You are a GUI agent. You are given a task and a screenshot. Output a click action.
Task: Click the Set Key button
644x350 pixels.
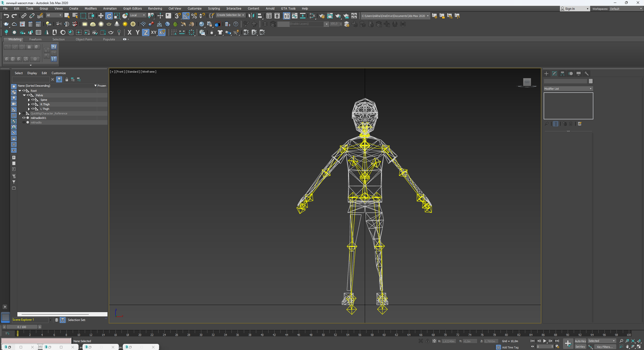tap(580, 346)
